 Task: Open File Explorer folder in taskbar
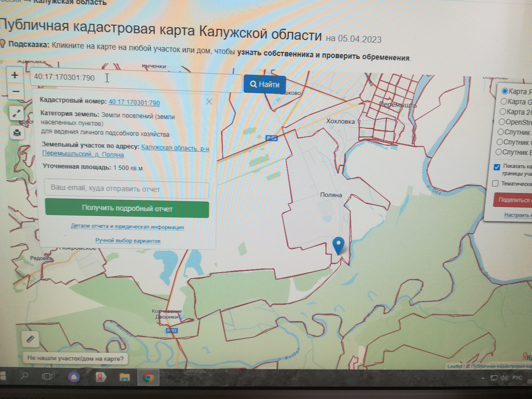point(124,377)
